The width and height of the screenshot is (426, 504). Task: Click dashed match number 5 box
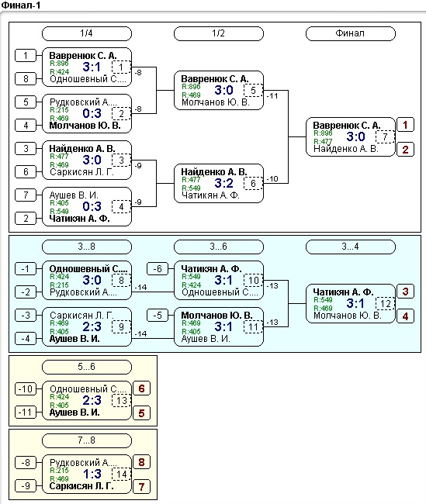point(253,90)
